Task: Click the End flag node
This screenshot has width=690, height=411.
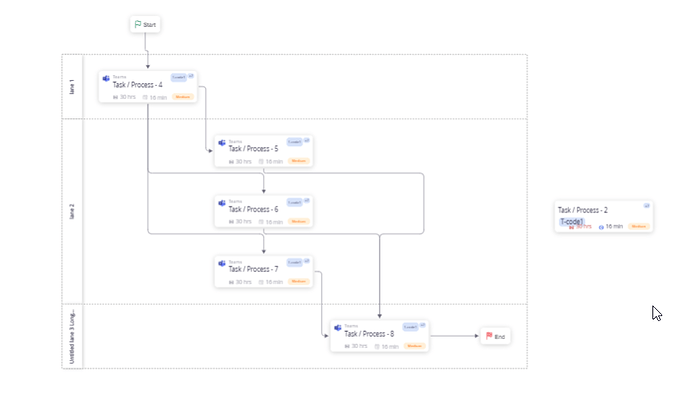Action: [494, 337]
